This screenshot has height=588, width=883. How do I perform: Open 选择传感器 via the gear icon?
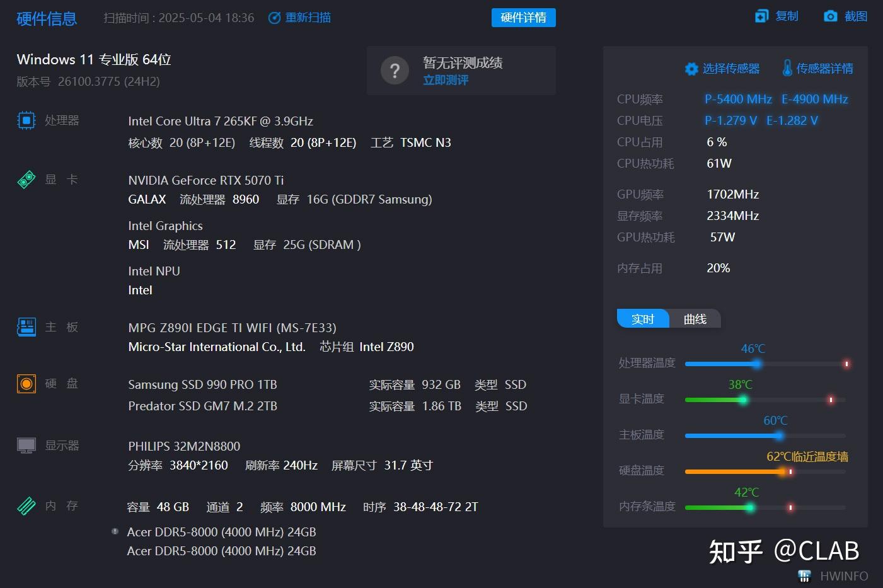[691, 69]
